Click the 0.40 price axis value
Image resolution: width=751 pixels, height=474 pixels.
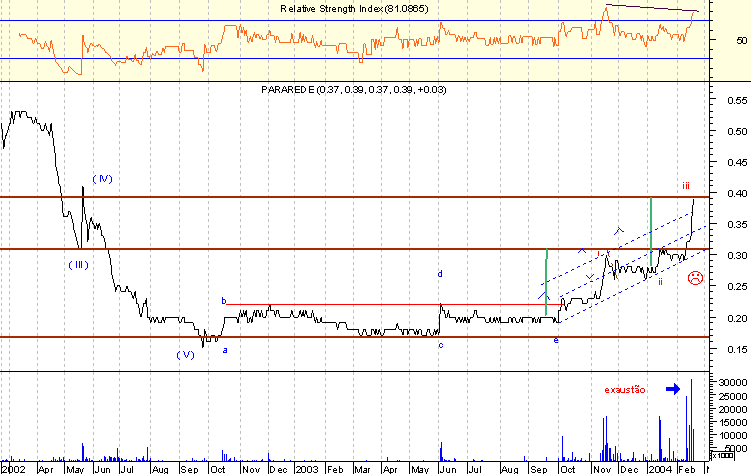point(737,193)
